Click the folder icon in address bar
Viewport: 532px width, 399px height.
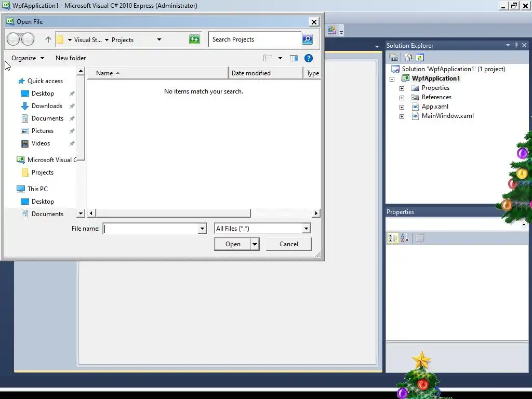coord(60,39)
